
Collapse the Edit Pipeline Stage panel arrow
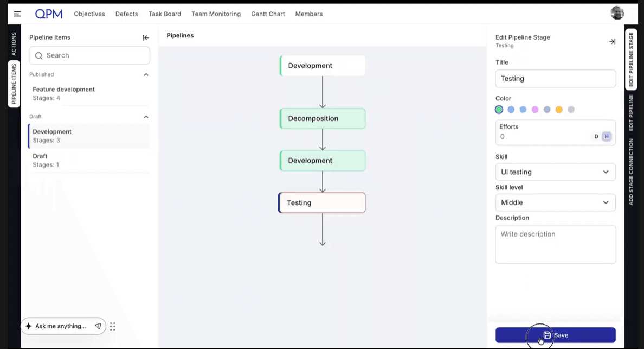click(612, 41)
